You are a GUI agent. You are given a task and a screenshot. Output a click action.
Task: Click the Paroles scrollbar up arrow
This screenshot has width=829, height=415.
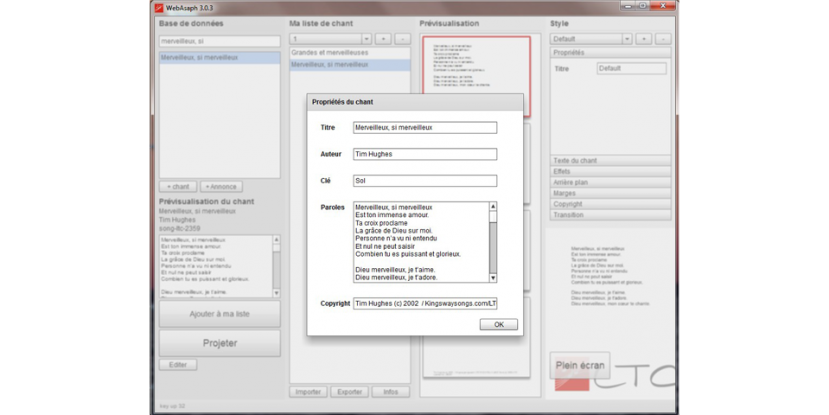(x=493, y=206)
